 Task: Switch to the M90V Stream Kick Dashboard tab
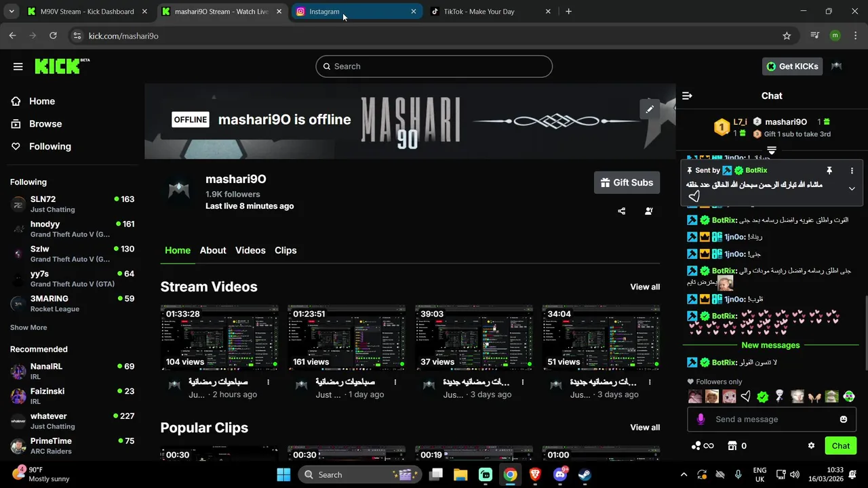pos(87,12)
